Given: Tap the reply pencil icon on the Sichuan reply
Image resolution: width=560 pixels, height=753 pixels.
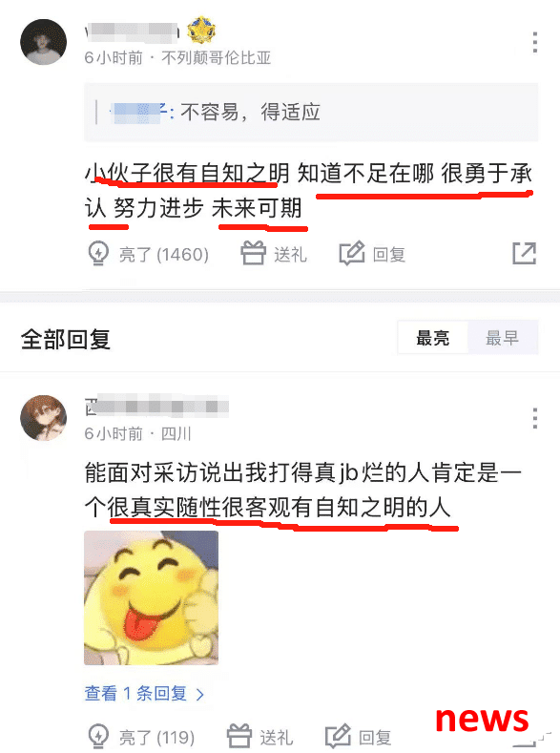Looking at the screenshot, I should [338, 736].
